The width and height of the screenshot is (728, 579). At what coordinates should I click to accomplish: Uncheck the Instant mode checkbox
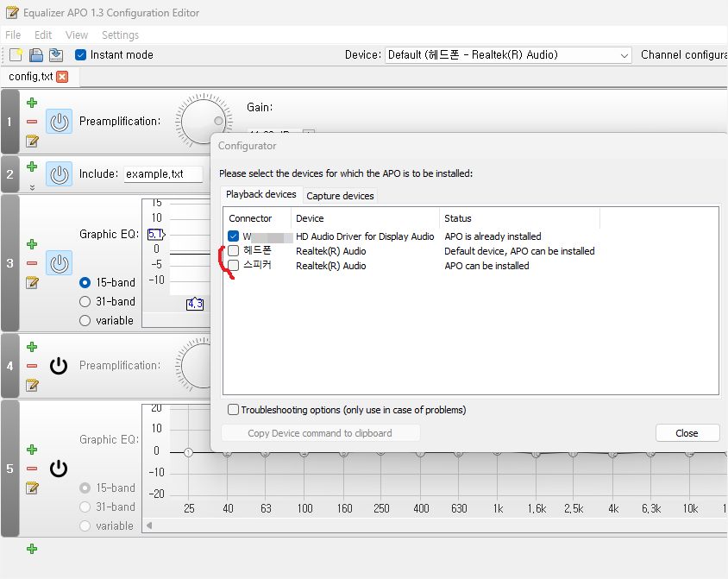coord(81,55)
